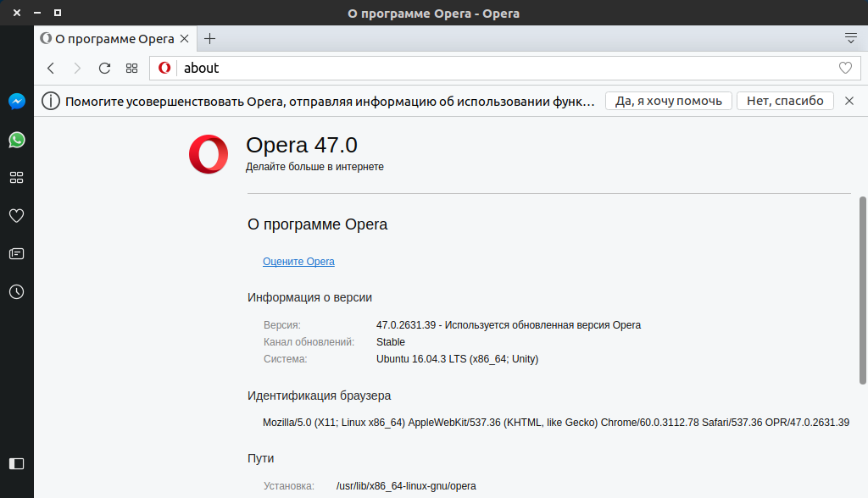The height and width of the screenshot is (498, 868).
Task: Open Speed Dial from the sidebar
Action: (17, 178)
